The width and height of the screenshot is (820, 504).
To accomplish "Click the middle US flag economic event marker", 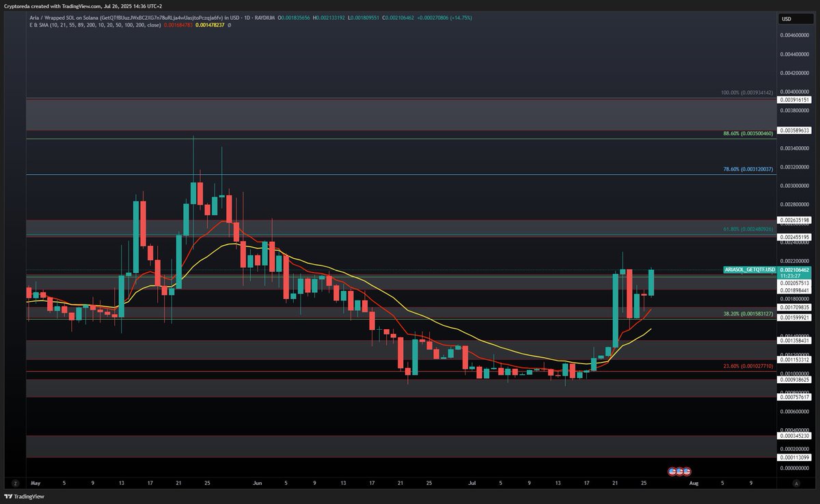I will 679,471.
